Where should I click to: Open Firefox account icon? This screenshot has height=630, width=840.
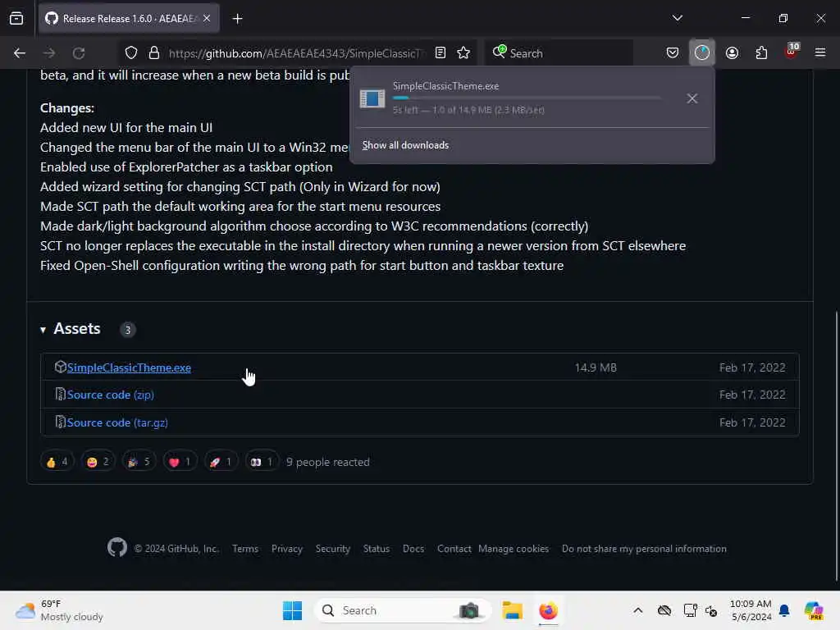point(732,53)
